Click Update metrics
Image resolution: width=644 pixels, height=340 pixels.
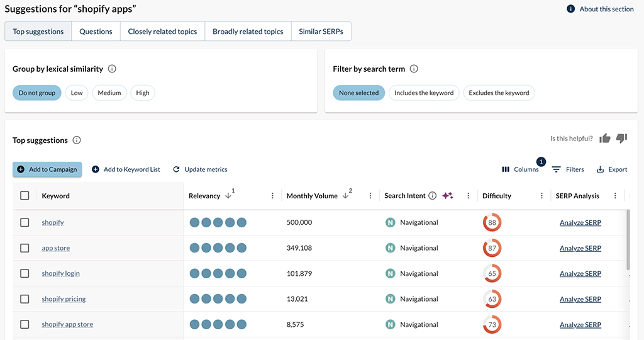tap(200, 169)
